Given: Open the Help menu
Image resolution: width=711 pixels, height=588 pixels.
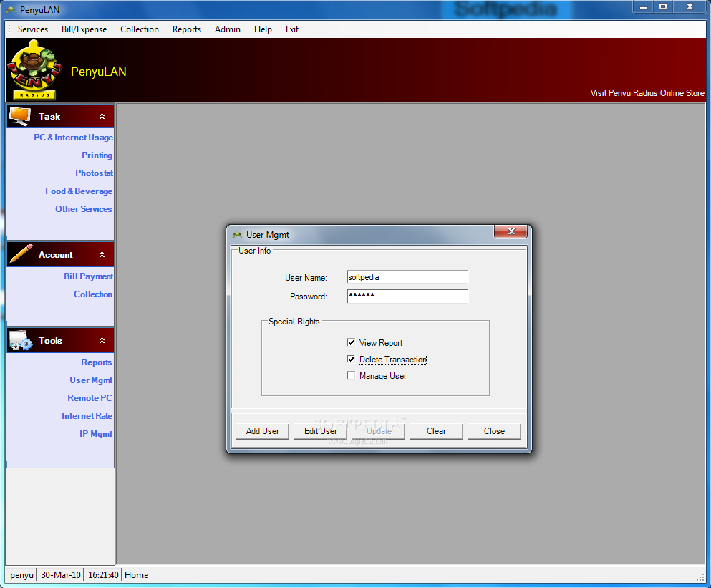Looking at the screenshot, I should point(263,29).
